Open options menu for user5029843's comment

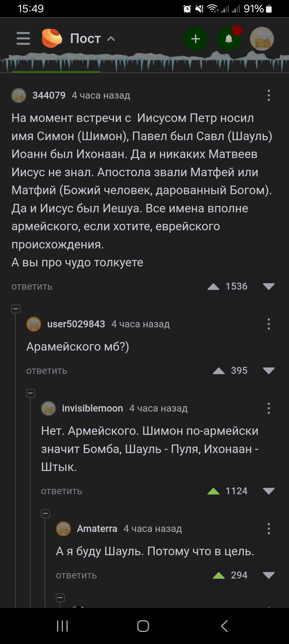tap(269, 324)
